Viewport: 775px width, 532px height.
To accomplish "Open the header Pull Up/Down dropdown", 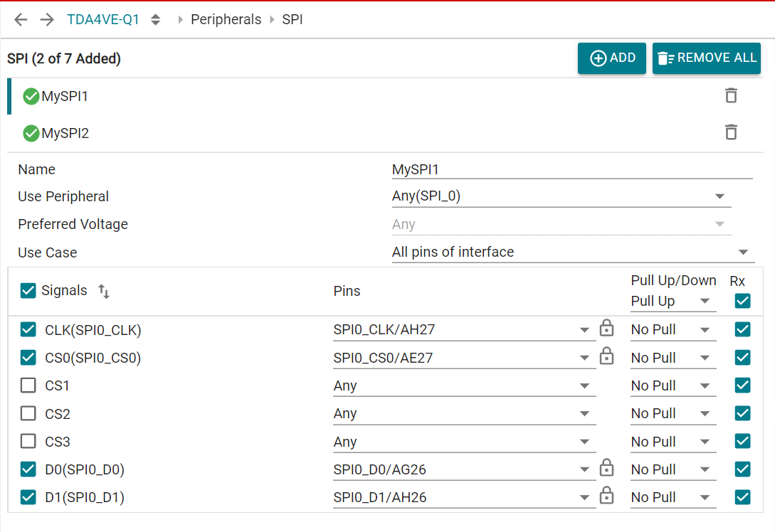I will [673, 302].
